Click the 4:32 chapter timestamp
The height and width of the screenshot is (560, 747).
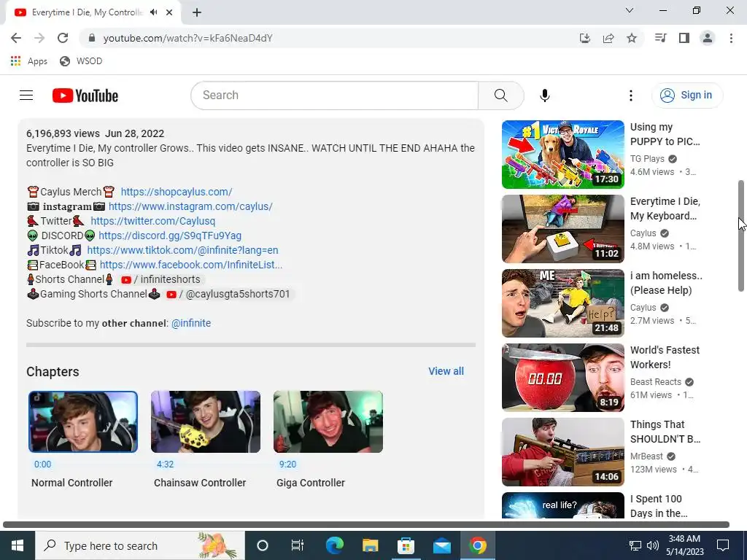click(x=166, y=464)
